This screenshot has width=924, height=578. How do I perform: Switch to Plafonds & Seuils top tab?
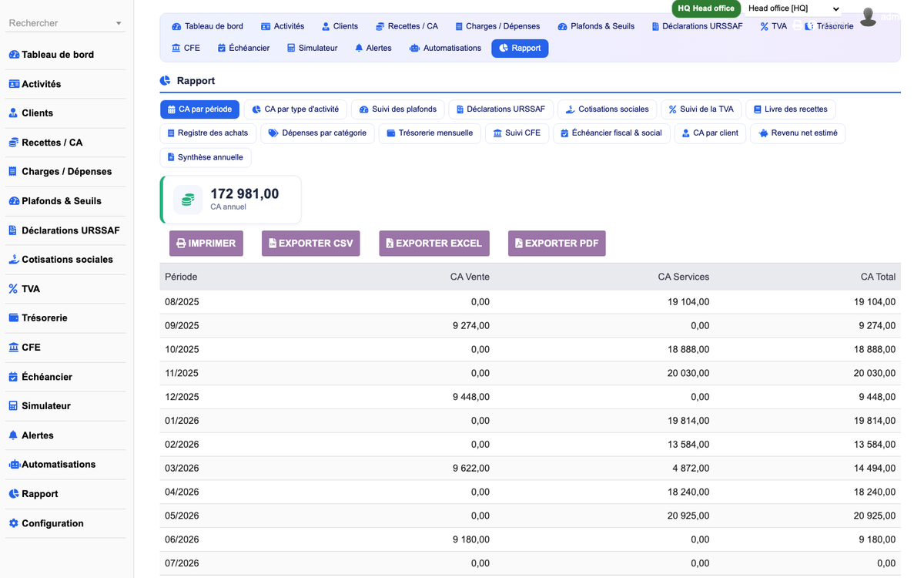coord(597,26)
